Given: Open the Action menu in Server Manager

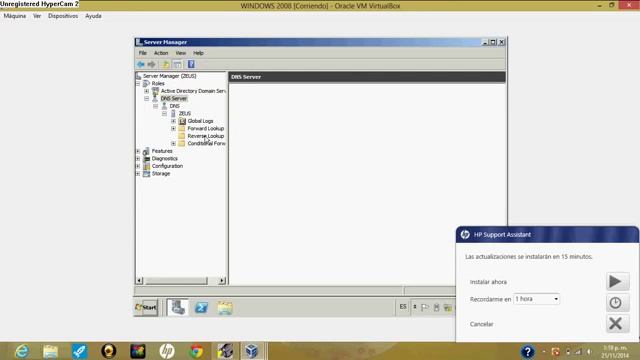Looking at the screenshot, I should click(x=161, y=53).
